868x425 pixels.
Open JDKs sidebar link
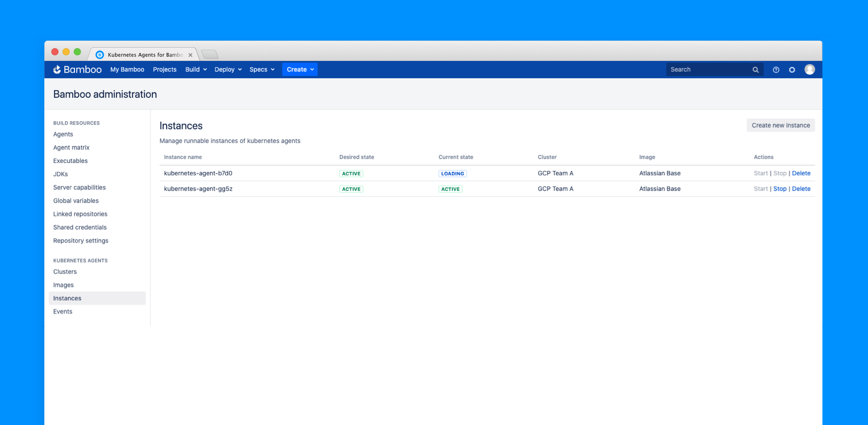tap(60, 174)
